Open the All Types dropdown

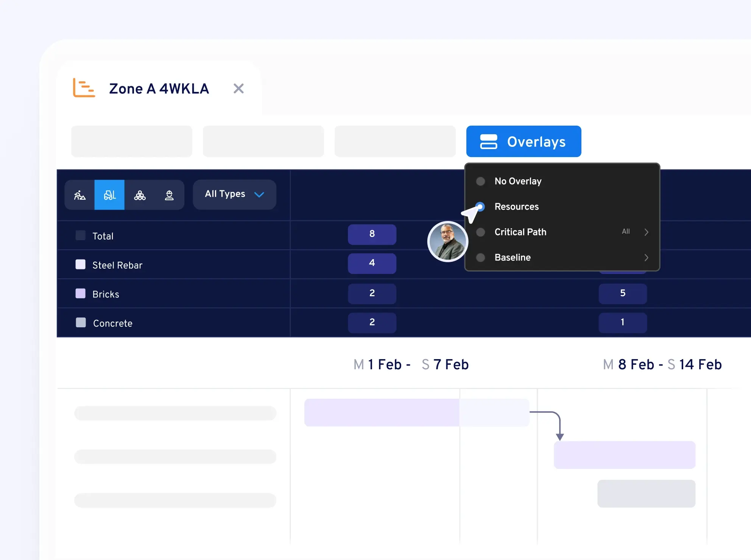[x=235, y=194]
